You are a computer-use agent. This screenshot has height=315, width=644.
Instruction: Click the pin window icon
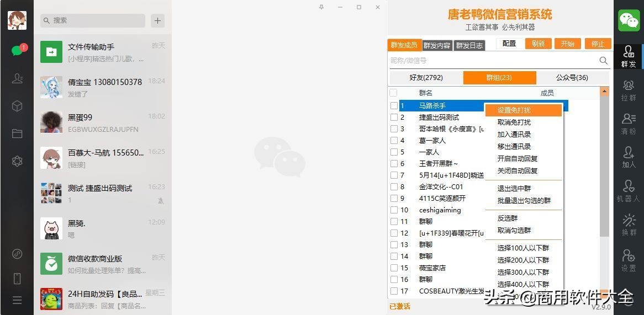[321, 7]
